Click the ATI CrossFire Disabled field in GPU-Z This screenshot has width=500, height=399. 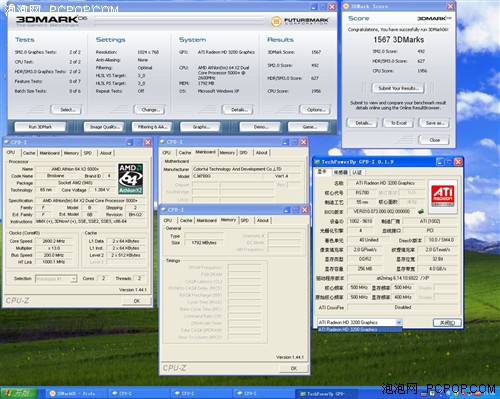tap(402, 307)
